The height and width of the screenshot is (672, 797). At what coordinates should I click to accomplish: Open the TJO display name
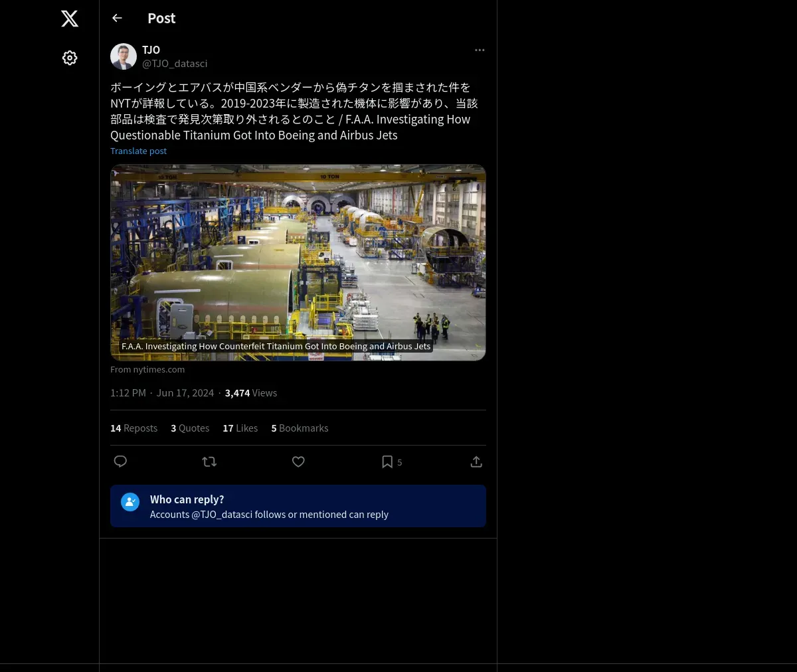(151, 50)
